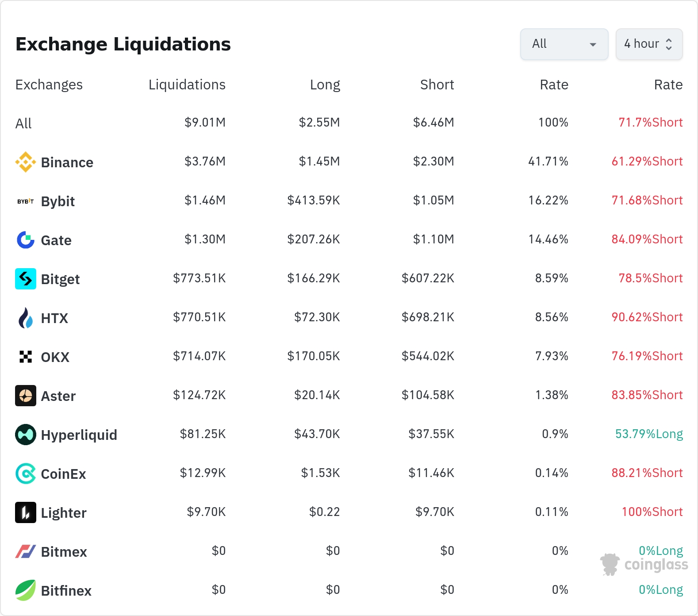Click the Hyperliquid logo icon
Viewport: 698px width, 616px height.
coord(26,435)
